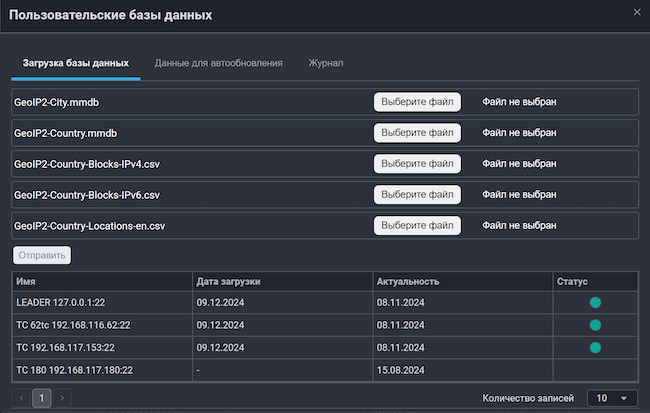Click status indicator for TC 62tc row
The height and width of the screenshot is (413, 650).
pyautogui.click(x=595, y=325)
